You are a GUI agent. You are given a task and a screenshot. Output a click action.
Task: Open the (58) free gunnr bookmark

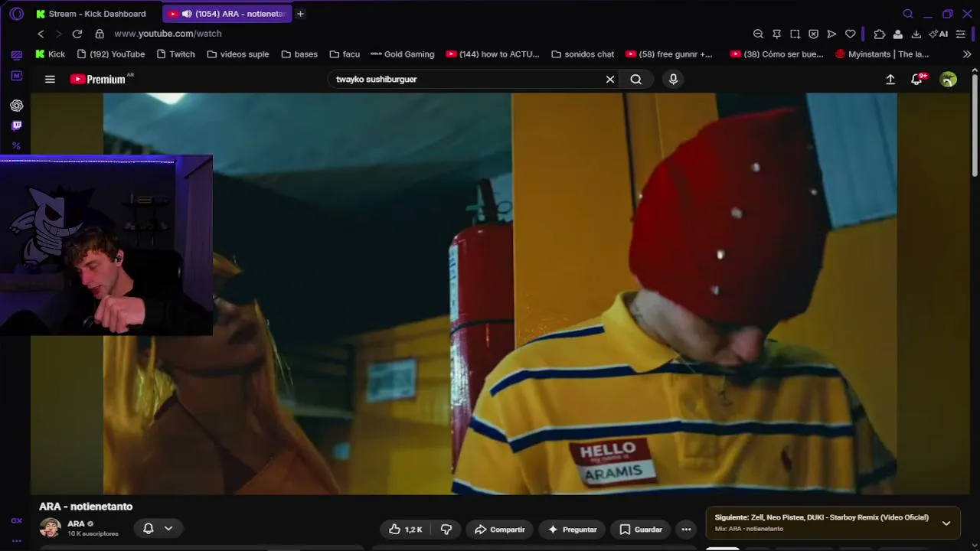click(x=668, y=54)
